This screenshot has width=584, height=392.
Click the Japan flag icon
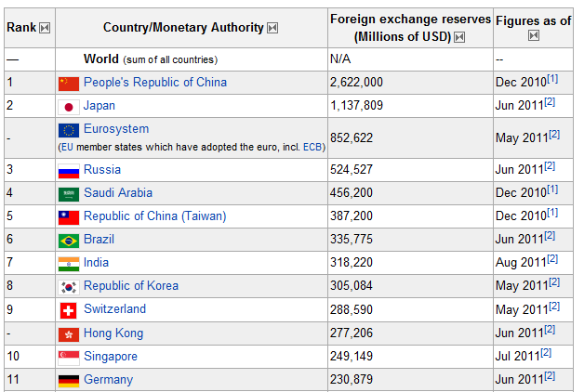[69, 107]
